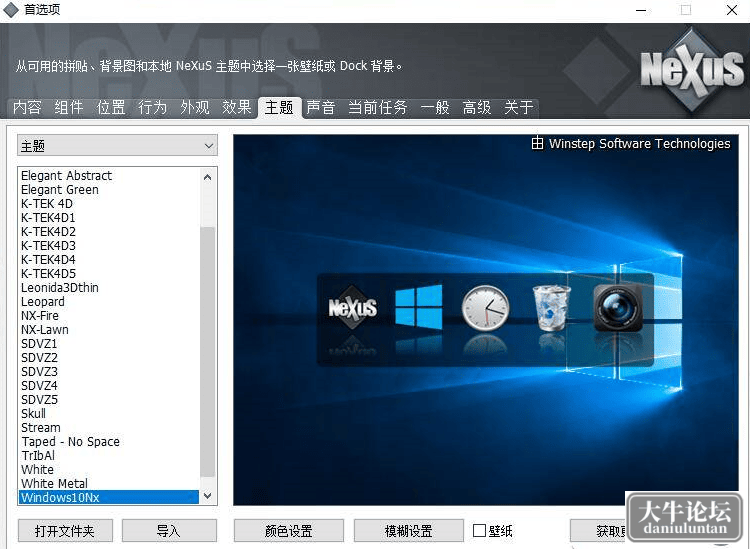Click the diamond icon in the title bar
The height and width of the screenshot is (549, 750).
click(x=11, y=10)
